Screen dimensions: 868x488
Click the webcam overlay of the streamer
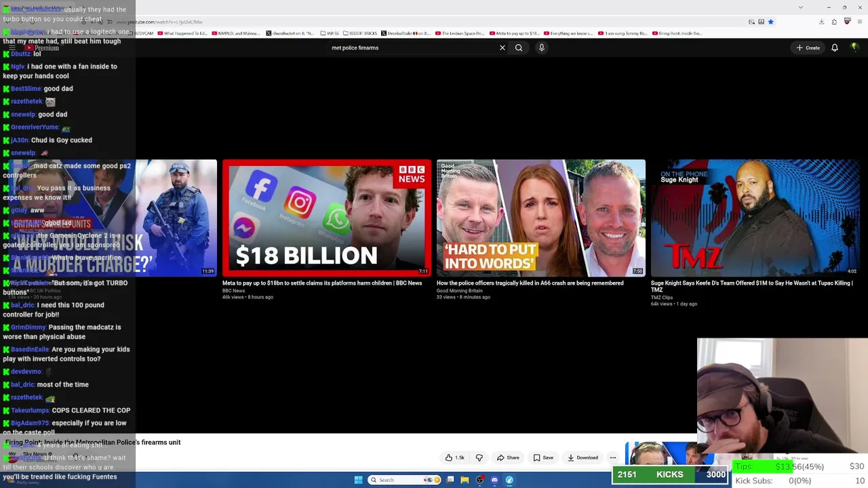tap(783, 396)
